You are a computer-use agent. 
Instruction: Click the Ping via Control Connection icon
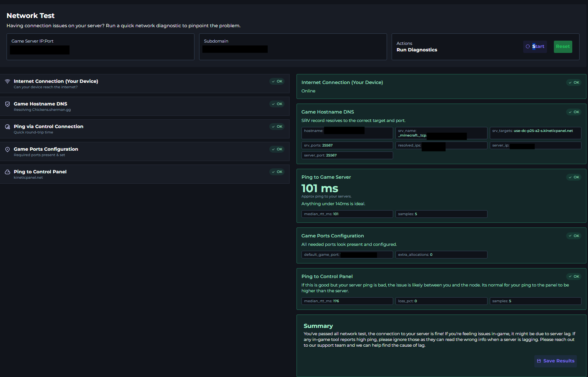pyautogui.click(x=7, y=127)
